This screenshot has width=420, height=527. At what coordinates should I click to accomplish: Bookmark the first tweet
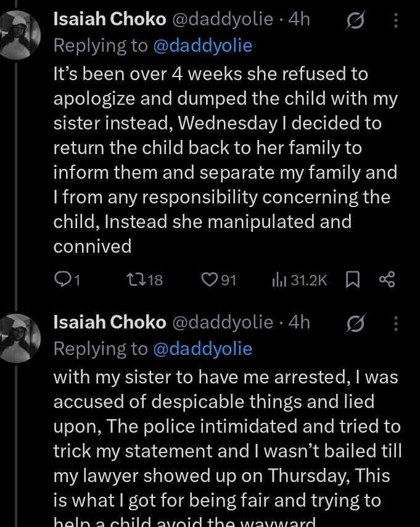(352, 280)
